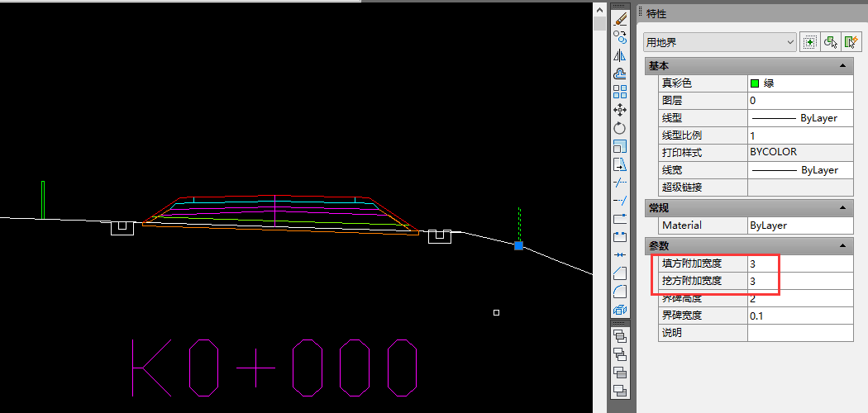Open the 用地界 object type dropdown

pyautogui.click(x=719, y=41)
